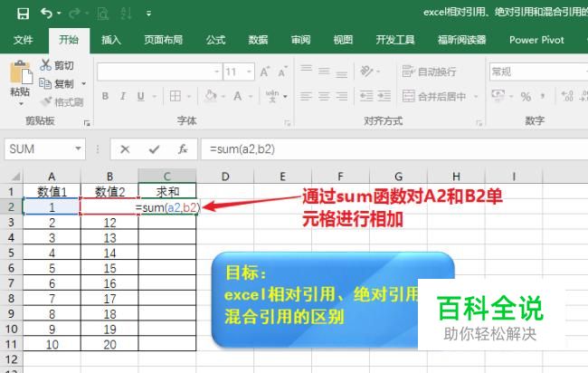Click the formula bar showing =sum(a2,b2)
This screenshot has width=588, height=373.
(x=394, y=149)
